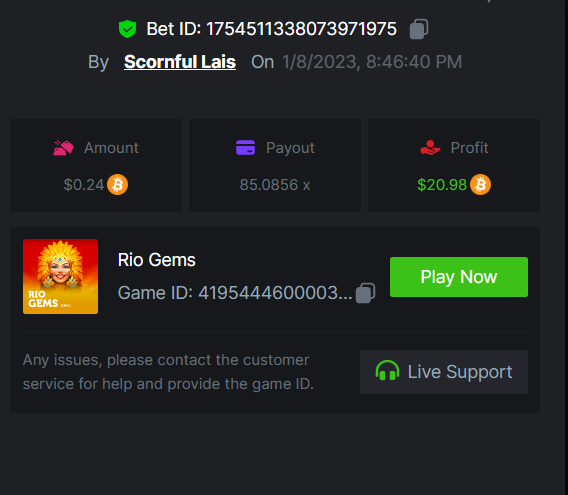Launch Rio Gems with Play Now
The width and height of the screenshot is (568, 495).
click(459, 277)
